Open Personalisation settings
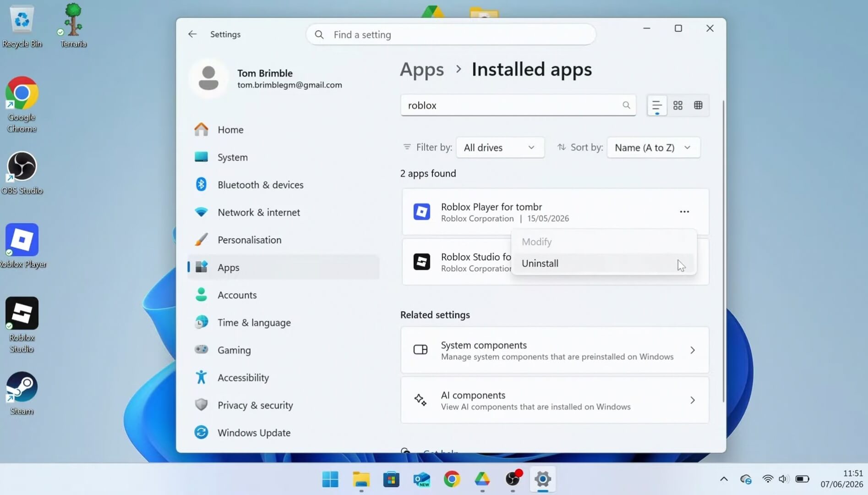 [x=284, y=240]
